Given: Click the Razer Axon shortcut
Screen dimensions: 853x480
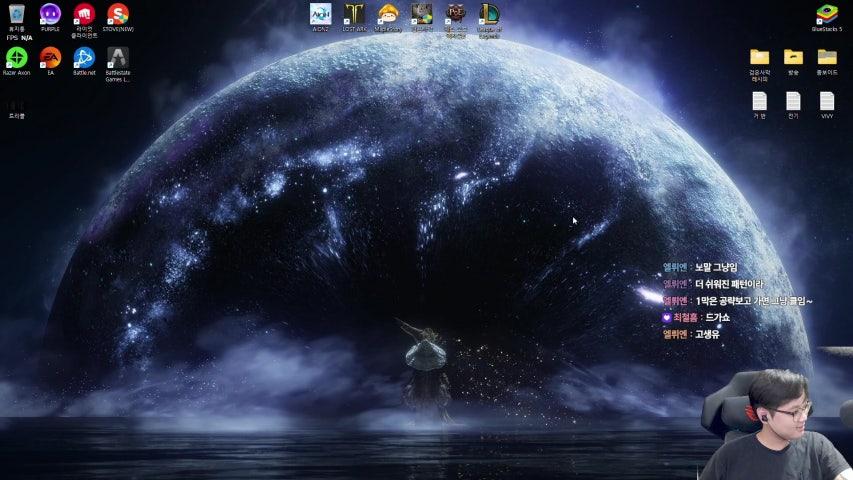Looking at the screenshot, I should click(16, 58).
